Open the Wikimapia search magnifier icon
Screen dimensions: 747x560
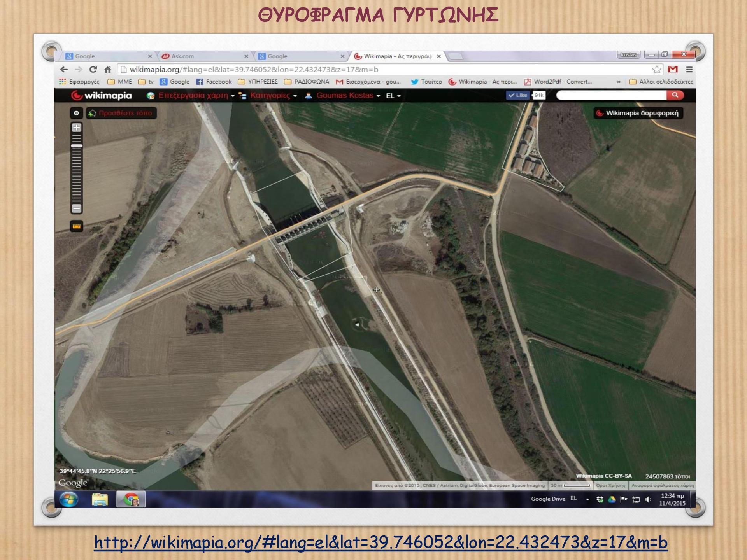tap(675, 94)
